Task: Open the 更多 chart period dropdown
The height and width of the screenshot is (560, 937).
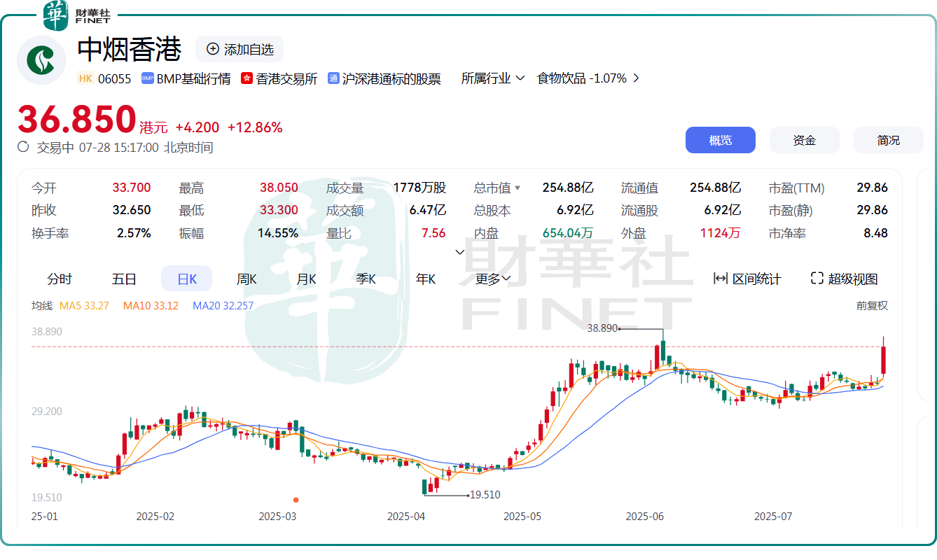Action: pos(493,279)
